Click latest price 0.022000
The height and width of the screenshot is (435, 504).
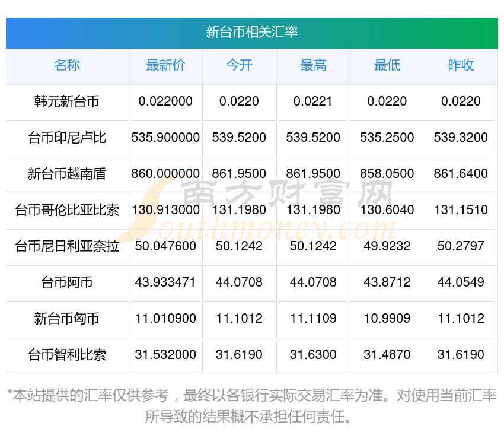tap(165, 101)
